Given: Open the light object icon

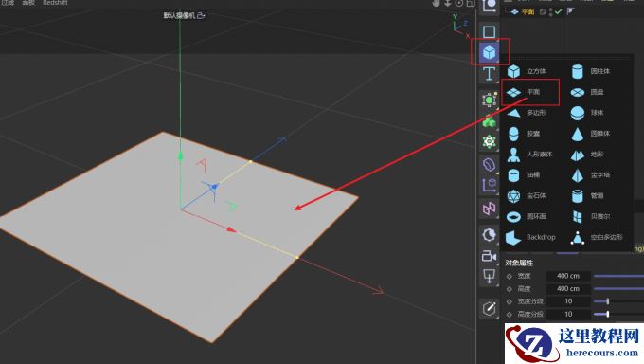Looking at the screenshot, I should pos(490,276).
